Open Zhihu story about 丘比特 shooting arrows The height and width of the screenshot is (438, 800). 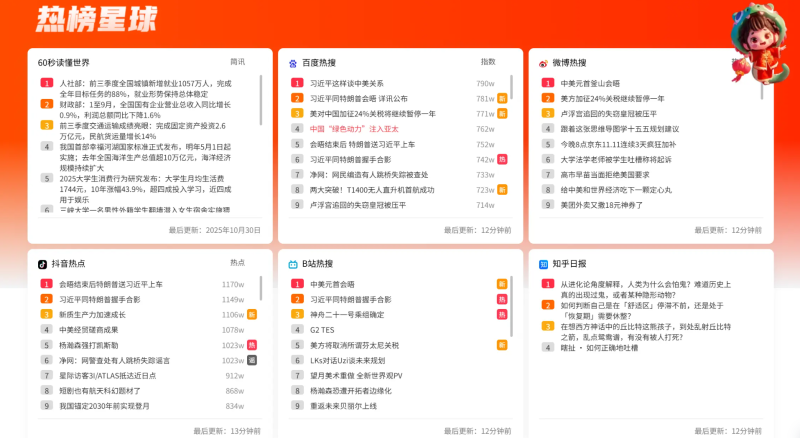(x=646, y=332)
